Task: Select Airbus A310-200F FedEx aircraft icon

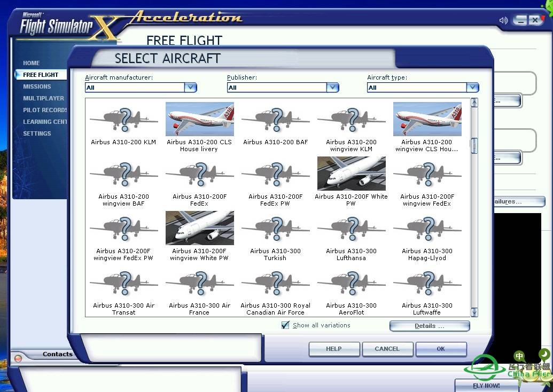Action: point(199,174)
